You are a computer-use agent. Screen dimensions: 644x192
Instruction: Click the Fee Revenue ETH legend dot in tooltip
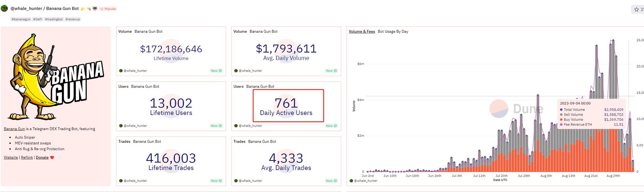click(561, 125)
